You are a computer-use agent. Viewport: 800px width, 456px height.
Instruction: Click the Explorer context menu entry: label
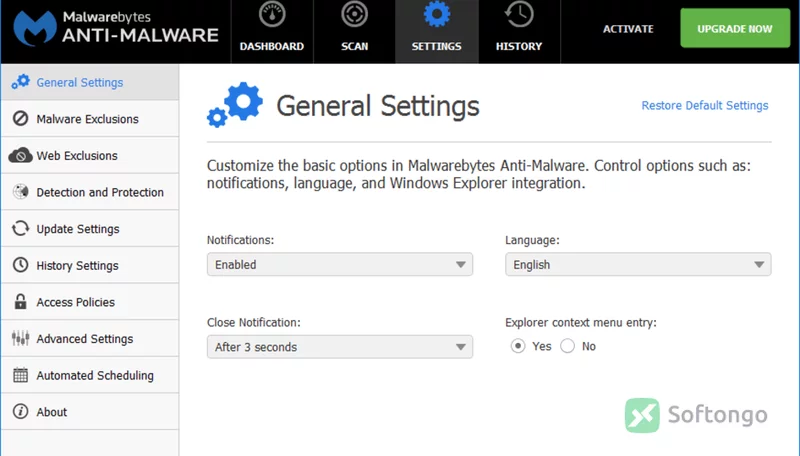pos(581,322)
